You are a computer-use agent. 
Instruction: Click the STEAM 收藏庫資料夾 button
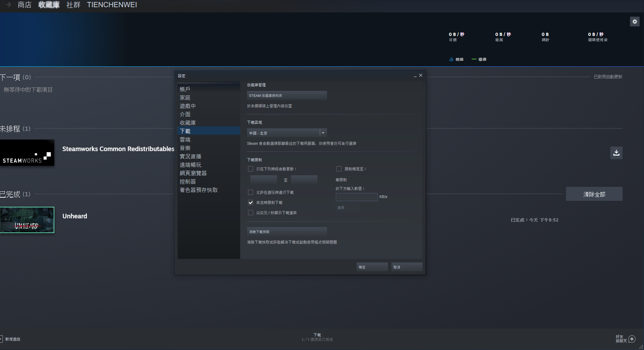(287, 95)
